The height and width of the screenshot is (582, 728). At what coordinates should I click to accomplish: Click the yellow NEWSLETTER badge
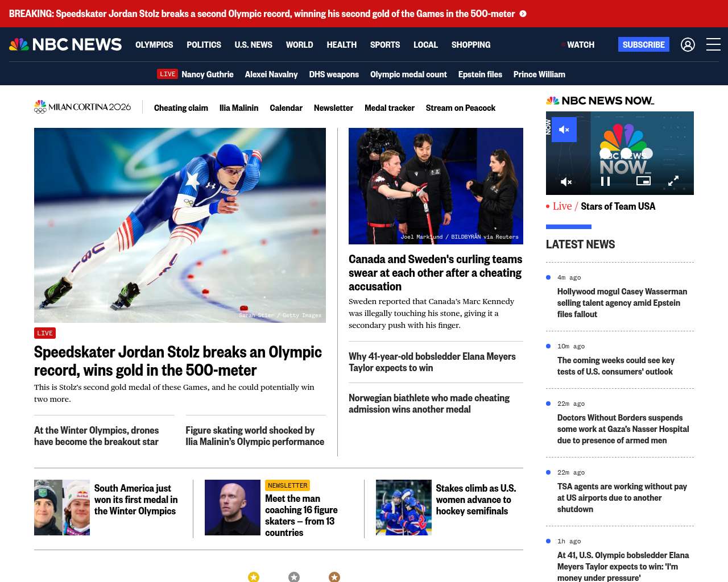click(x=287, y=485)
